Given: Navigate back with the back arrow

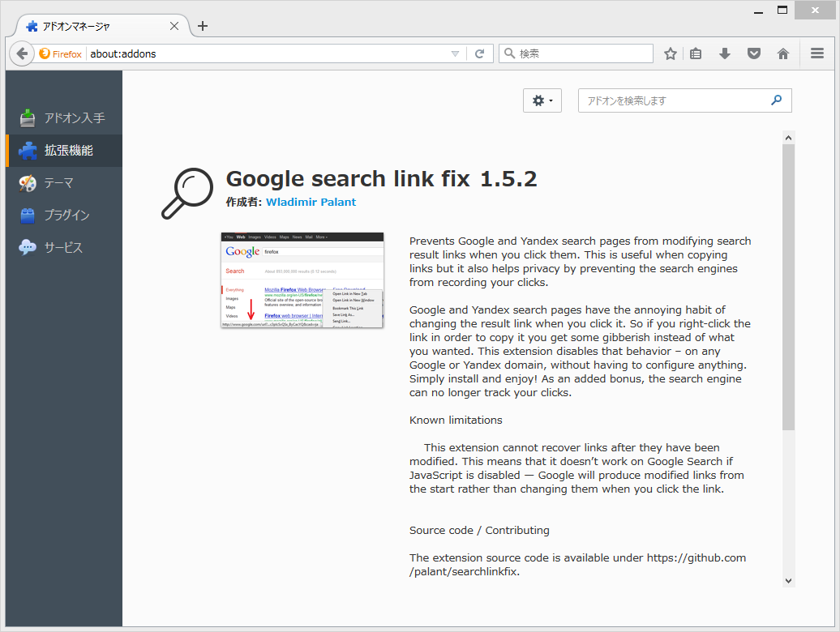Looking at the screenshot, I should [x=22, y=53].
